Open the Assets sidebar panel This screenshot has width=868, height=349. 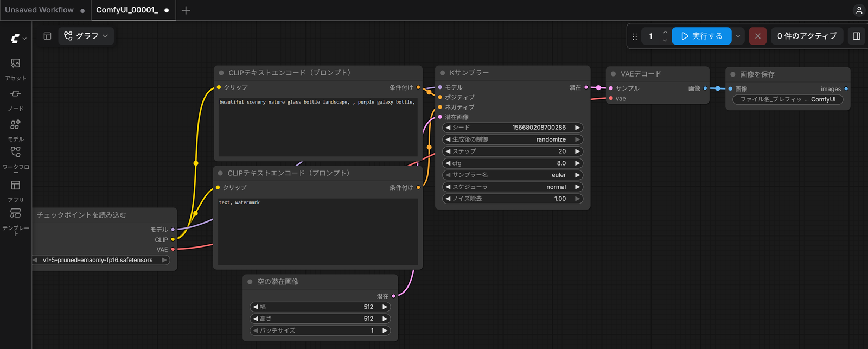click(x=16, y=69)
